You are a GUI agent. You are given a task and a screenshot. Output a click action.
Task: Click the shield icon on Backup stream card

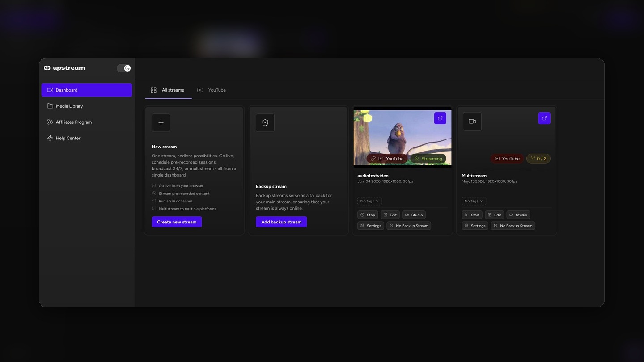pos(265,122)
